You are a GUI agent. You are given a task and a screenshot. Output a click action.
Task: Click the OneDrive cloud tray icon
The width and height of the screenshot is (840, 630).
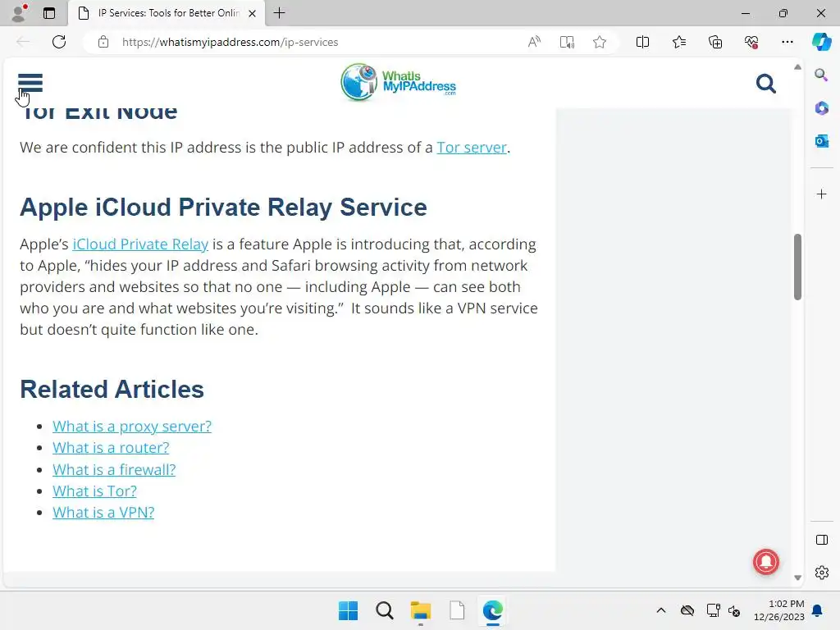coord(687,610)
